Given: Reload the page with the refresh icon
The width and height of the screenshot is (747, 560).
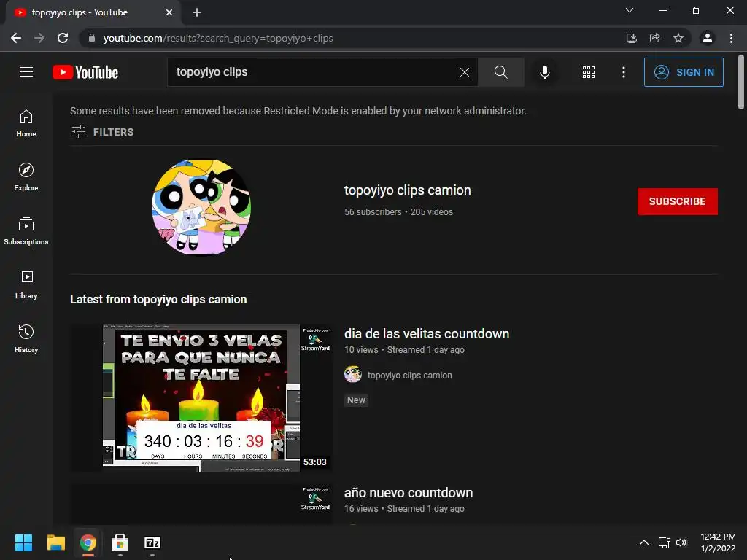Looking at the screenshot, I should click(63, 38).
